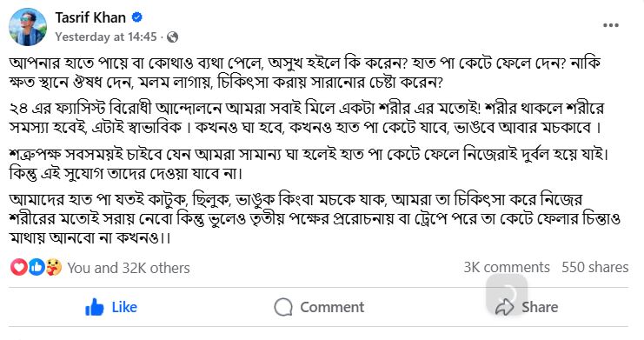Click the blue verified badge
This screenshot has width=644, height=340.
tap(136, 17)
